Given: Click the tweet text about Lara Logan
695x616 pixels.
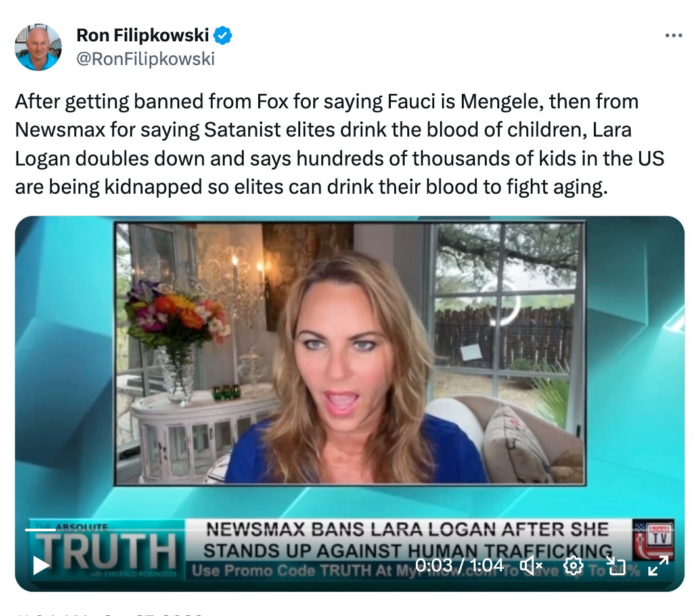Looking at the screenshot, I should click(340, 144).
